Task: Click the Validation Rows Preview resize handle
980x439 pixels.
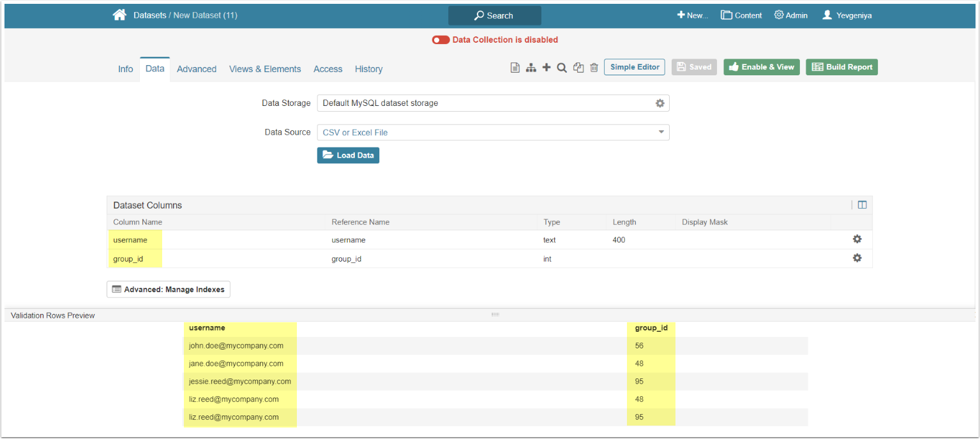Action: pyautogui.click(x=495, y=315)
